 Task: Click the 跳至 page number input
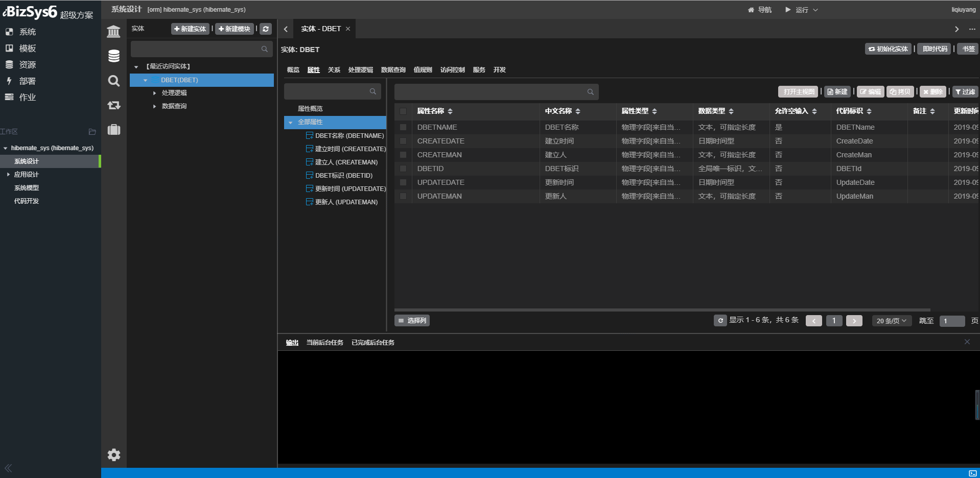tap(952, 321)
